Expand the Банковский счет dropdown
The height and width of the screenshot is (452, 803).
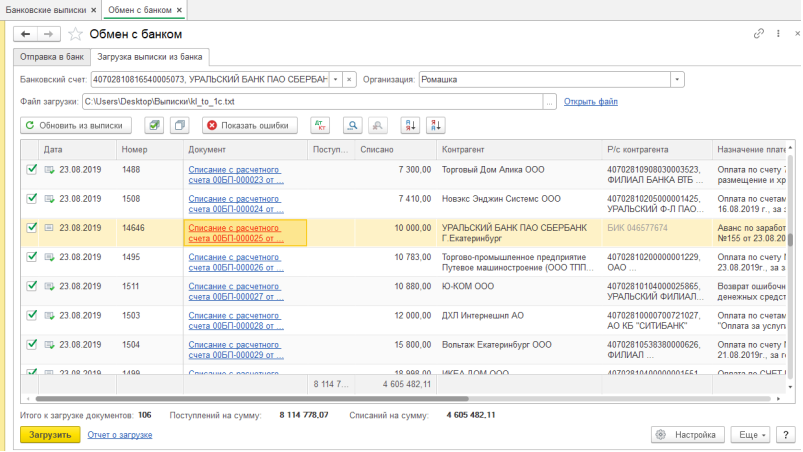tap(335, 79)
